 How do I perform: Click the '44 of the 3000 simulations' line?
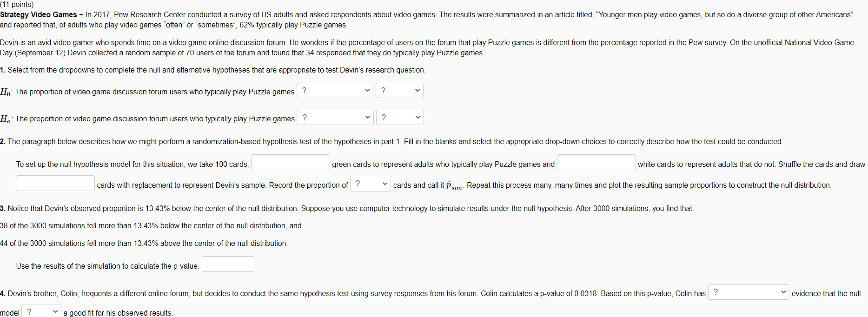point(144,243)
